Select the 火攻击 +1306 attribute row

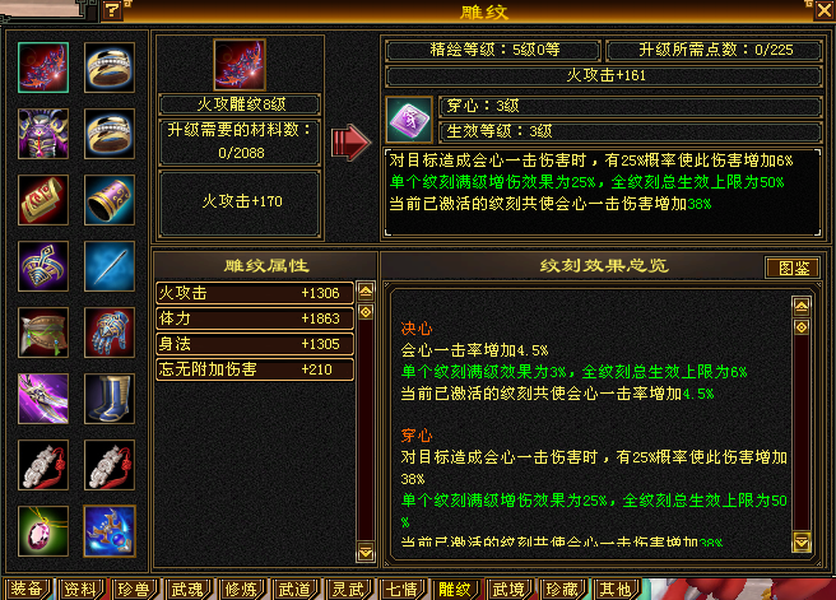point(255,293)
